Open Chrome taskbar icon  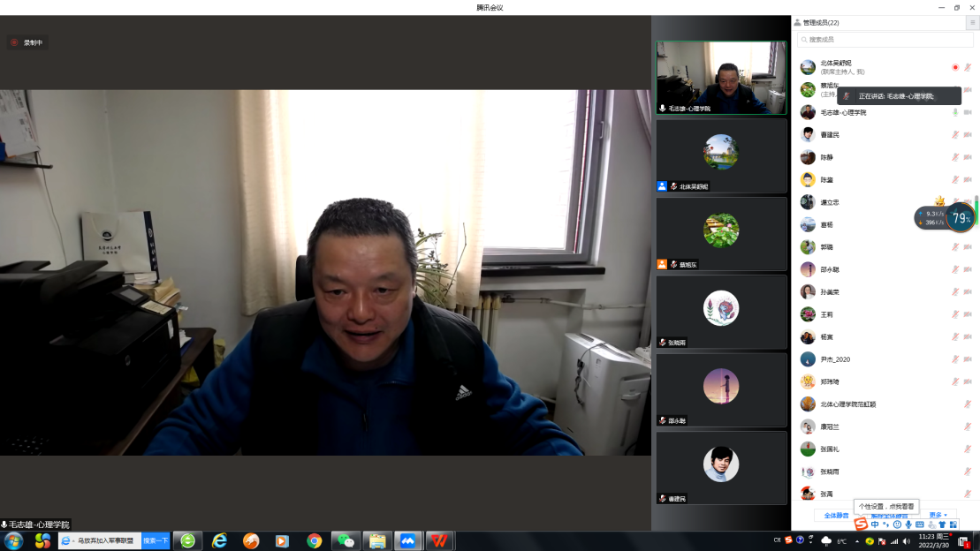pyautogui.click(x=314, y=541)
